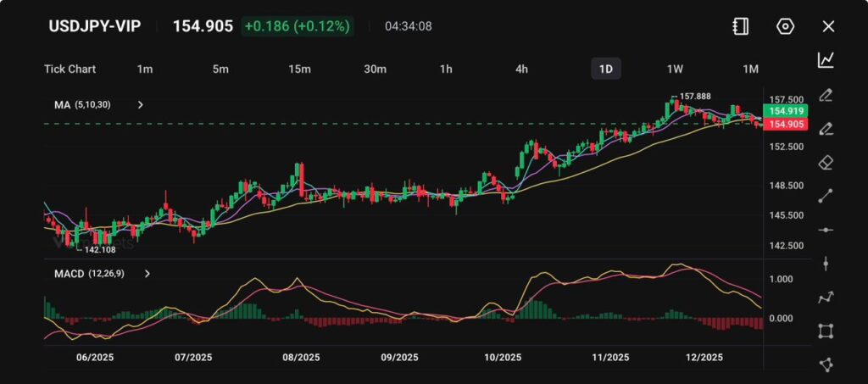This screenshot has width=868, height=384.
Task: Select the rectangle drawing tool
Action: pos(826,331)
